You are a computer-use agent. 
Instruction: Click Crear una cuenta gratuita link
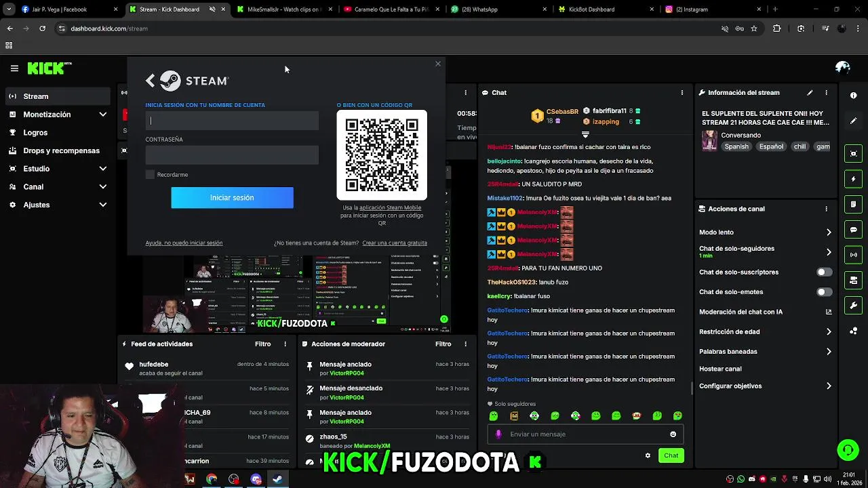point(395,243)
